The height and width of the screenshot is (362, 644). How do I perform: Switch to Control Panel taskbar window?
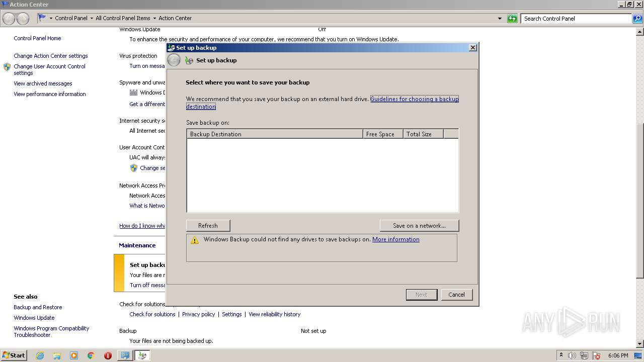pyautogui.click(x=125, y=355)
